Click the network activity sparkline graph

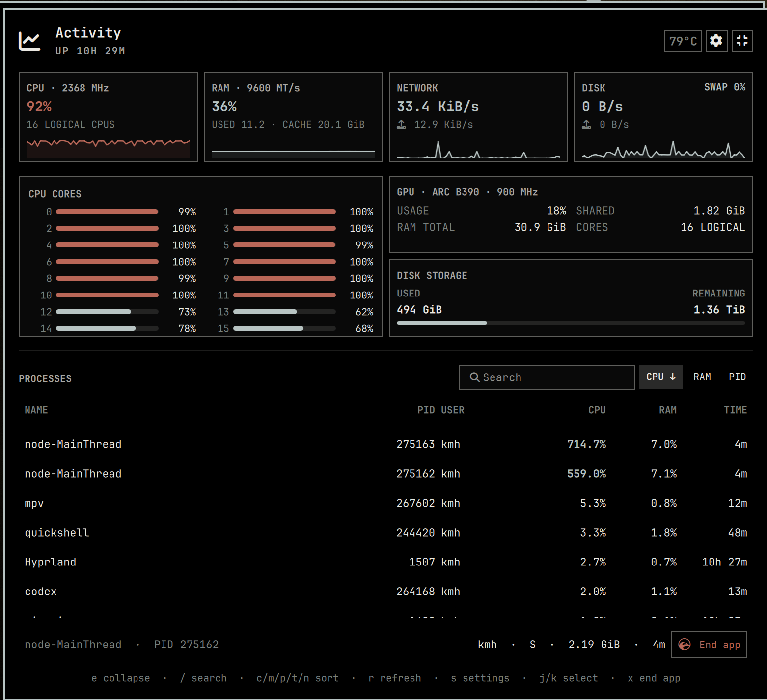(478, 149)
